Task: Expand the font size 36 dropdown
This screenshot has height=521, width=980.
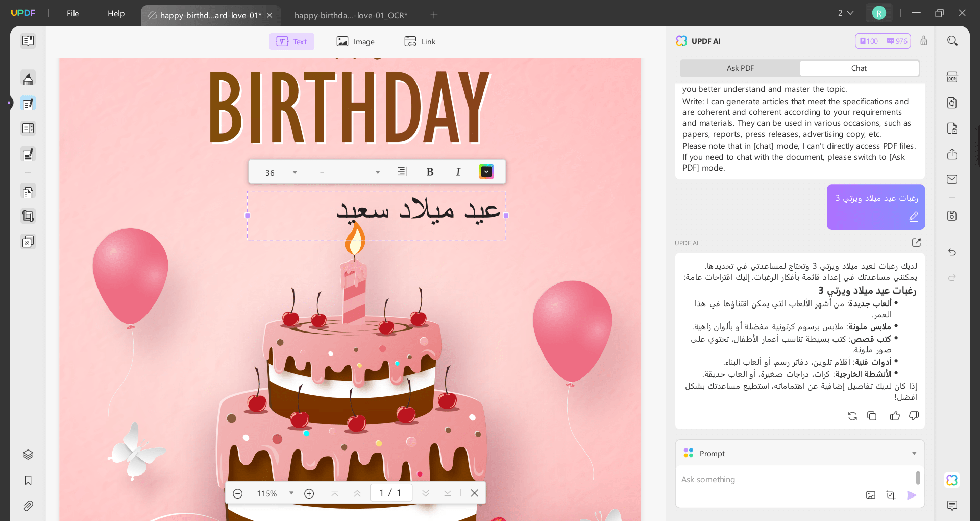Action: 295,172
